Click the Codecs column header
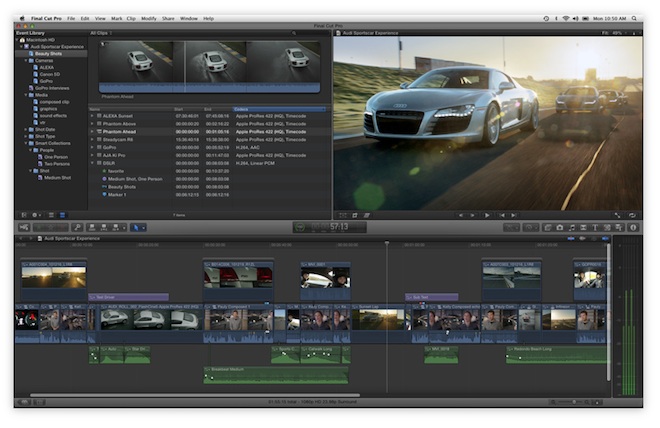The image size is (660, 428). pos(241,109)
